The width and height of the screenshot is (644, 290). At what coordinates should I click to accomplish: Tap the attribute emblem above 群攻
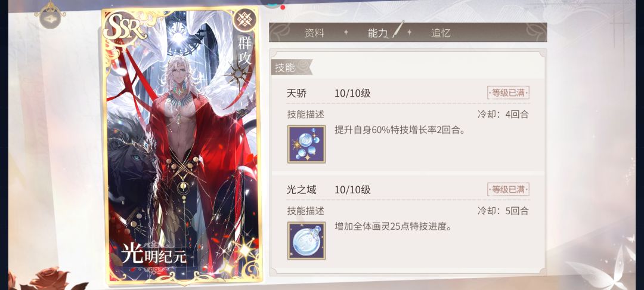(245, 20)
